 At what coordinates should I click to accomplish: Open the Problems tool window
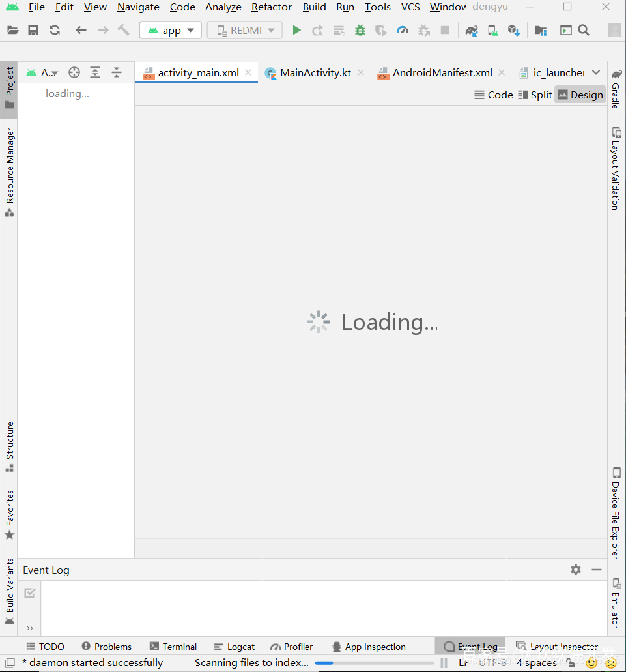(107, 647)
